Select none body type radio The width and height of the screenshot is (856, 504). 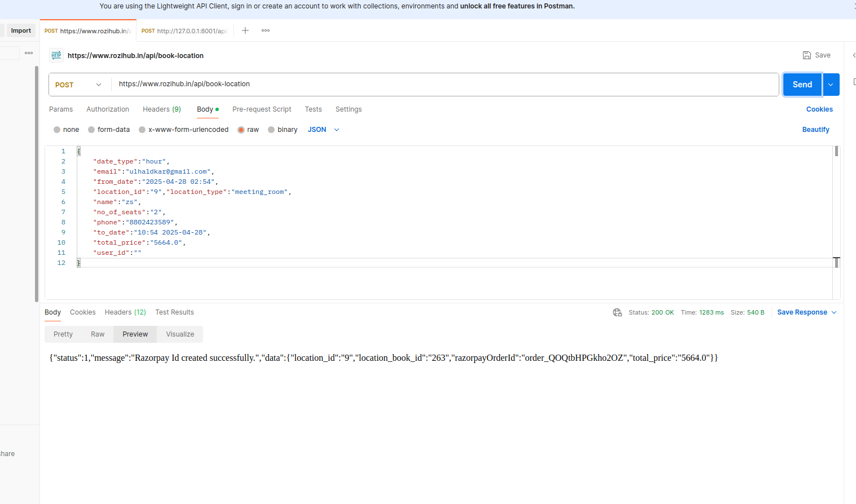(x=57, y=130)
